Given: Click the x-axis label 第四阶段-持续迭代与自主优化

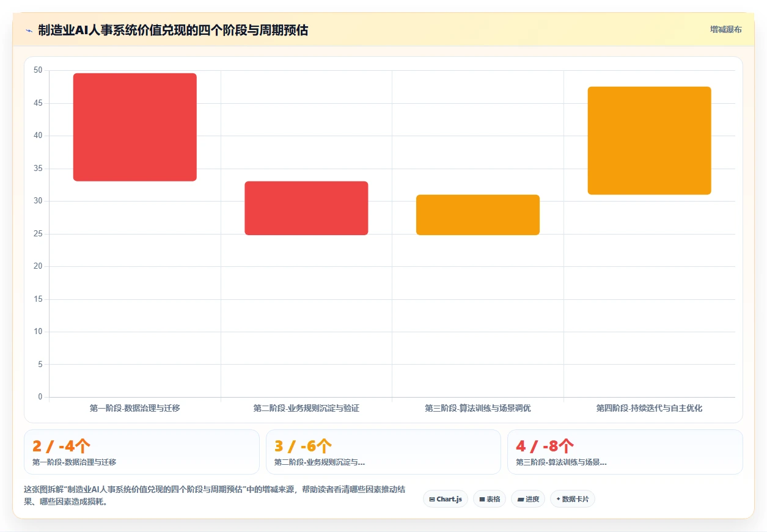Looking at the screenshot, I should [649, 408].
